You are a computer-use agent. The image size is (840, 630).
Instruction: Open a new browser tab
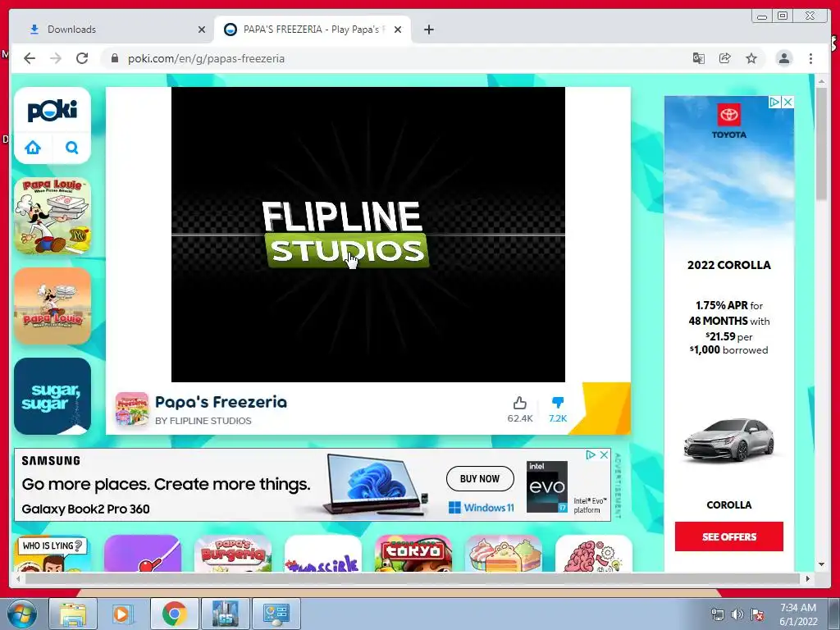[428, 30]
